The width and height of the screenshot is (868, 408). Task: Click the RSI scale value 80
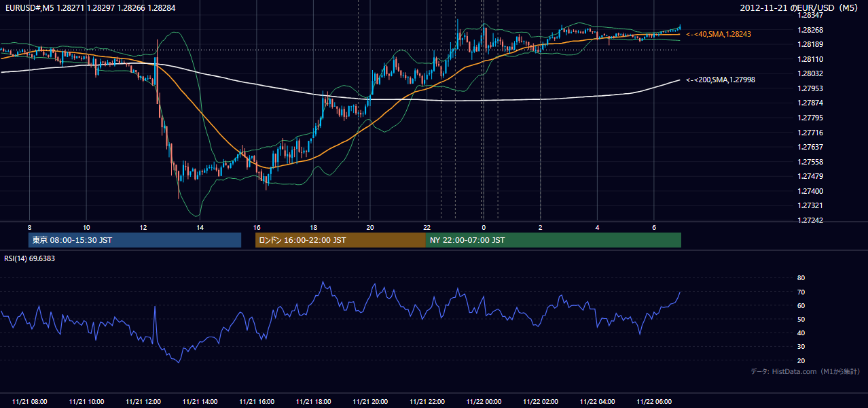(x=801, y=278)
